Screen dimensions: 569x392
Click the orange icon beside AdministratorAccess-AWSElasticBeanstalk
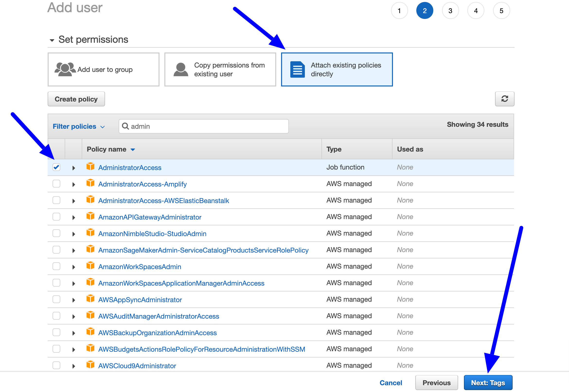tap(90, 199)
